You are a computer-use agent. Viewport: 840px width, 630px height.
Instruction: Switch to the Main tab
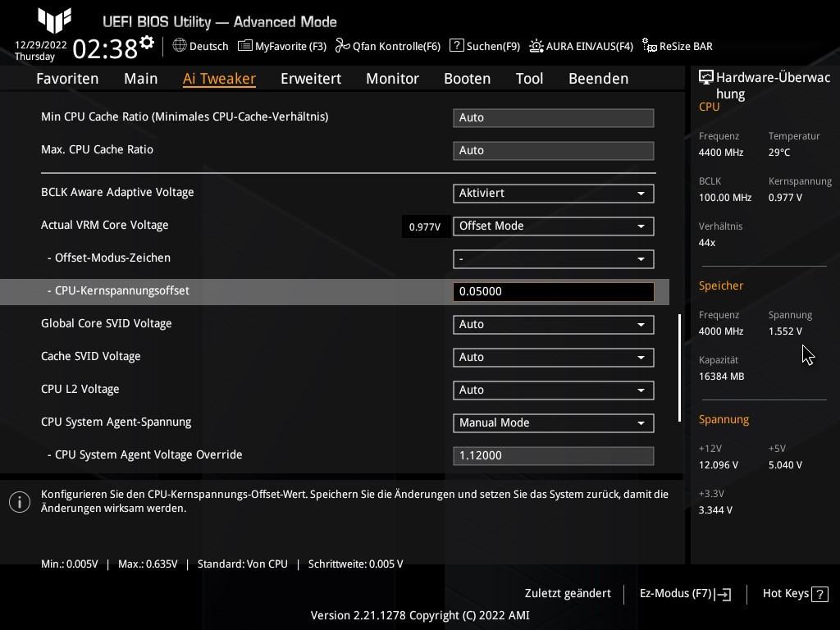tap(141, 79)
